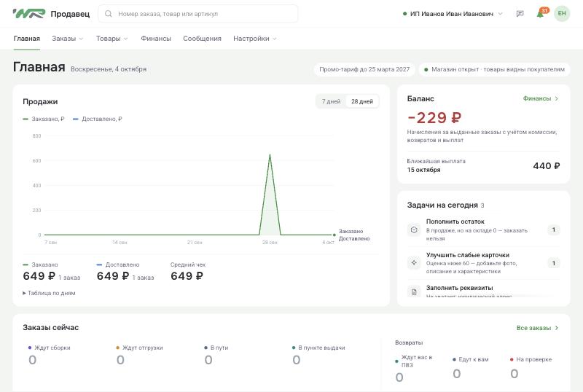Screen dimensions: 583x392
Task: Click the WR Продавец logo
Action: [51, 14]
